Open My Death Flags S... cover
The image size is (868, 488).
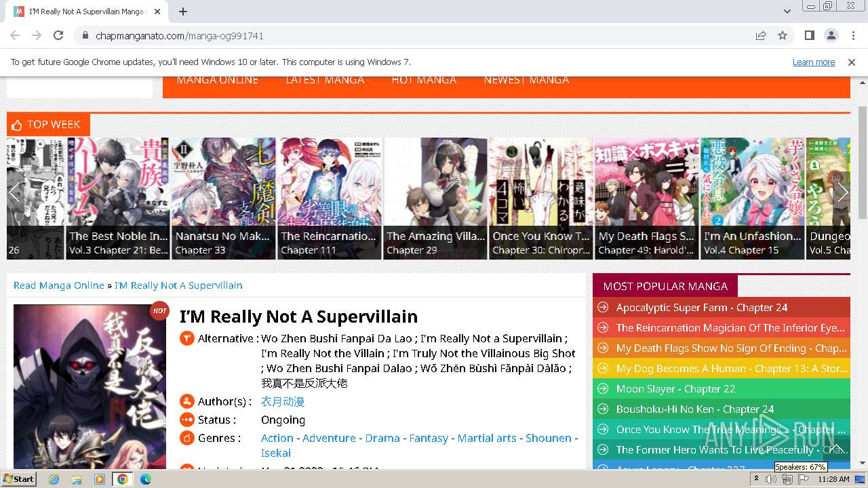[x=647, y=198]
